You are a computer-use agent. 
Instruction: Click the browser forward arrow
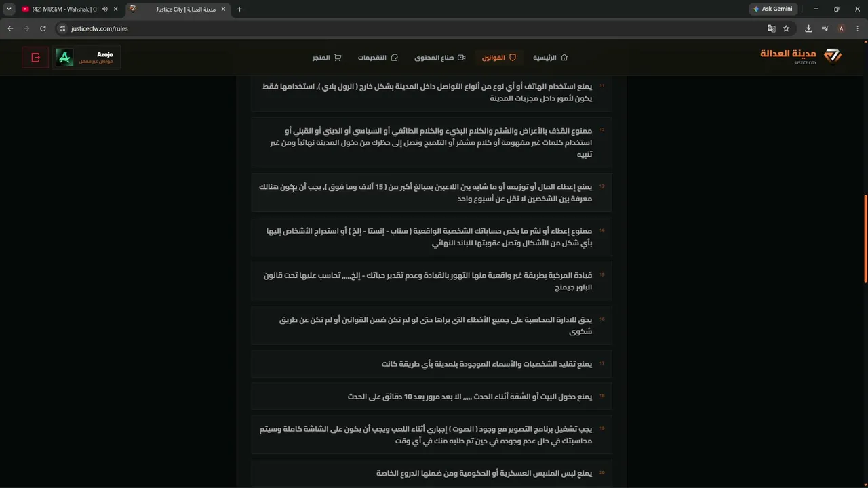[26, 28]
